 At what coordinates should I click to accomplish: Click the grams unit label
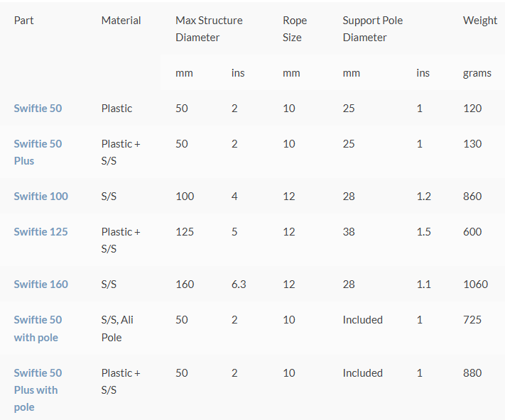477,73
